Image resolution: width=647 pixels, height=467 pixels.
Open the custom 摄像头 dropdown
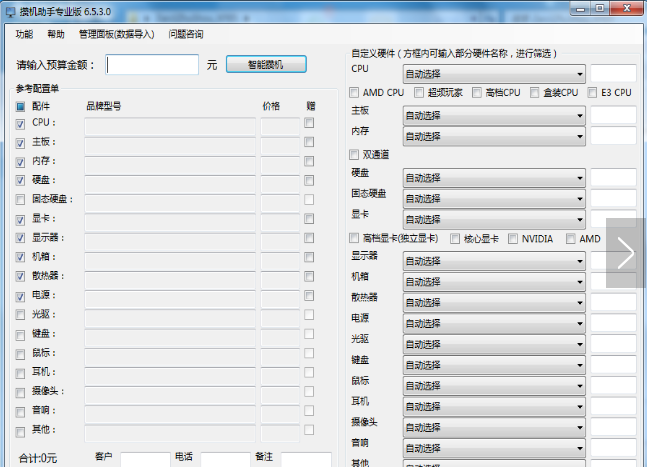click(494, 428)
